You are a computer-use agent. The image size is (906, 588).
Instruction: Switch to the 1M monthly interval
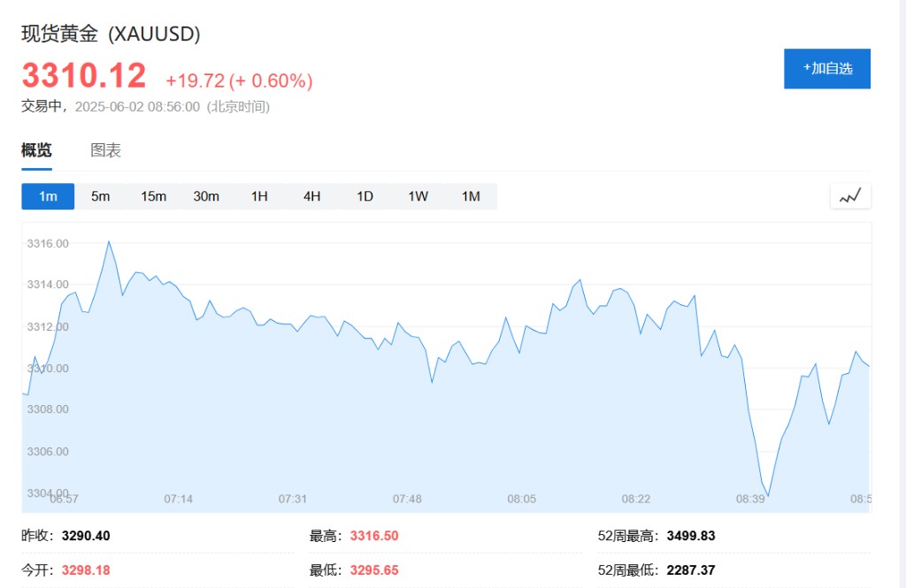(471, 196)
